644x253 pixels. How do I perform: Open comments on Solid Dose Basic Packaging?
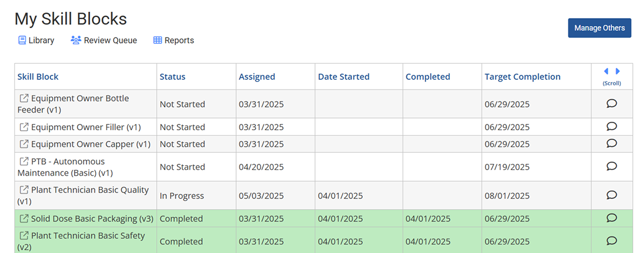(x=611, y=218)
